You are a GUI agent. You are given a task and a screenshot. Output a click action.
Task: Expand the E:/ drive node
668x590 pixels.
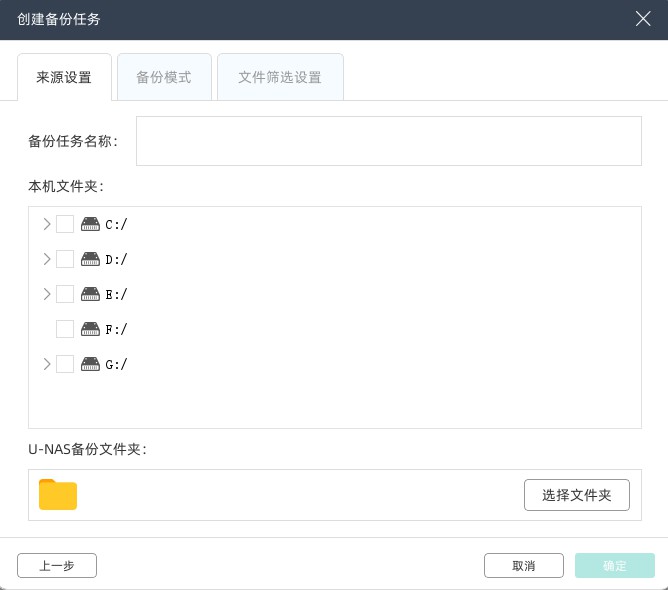point(46,294)
